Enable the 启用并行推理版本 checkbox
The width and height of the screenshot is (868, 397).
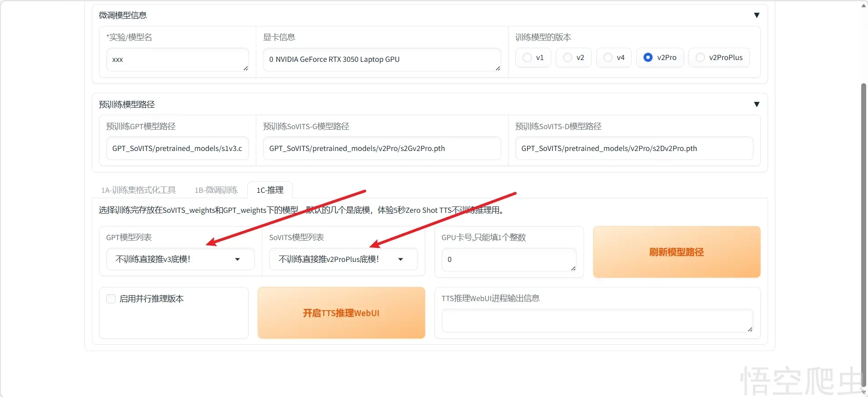[111, 299]
